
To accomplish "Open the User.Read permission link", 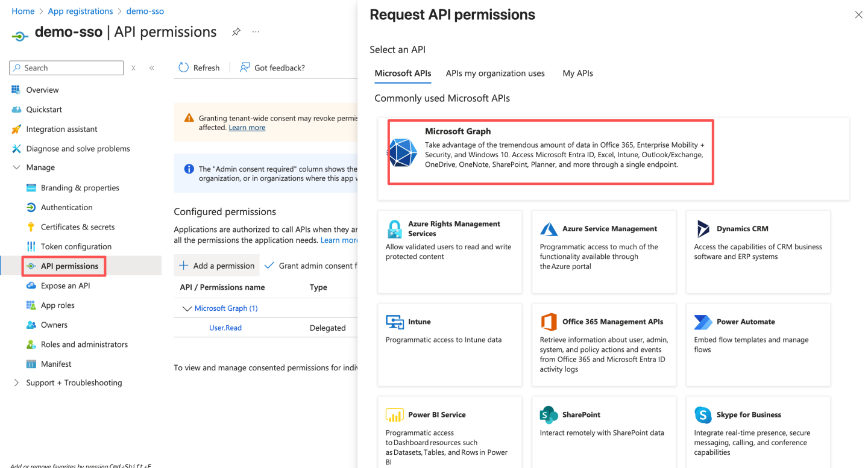I will pyautogui.click(x=225, y=328).
